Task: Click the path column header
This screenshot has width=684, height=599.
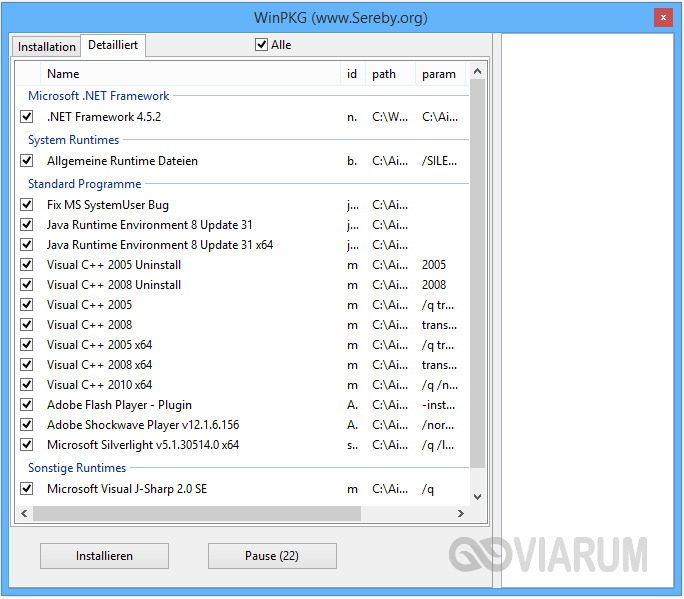Action: click(x=390, y=74)
